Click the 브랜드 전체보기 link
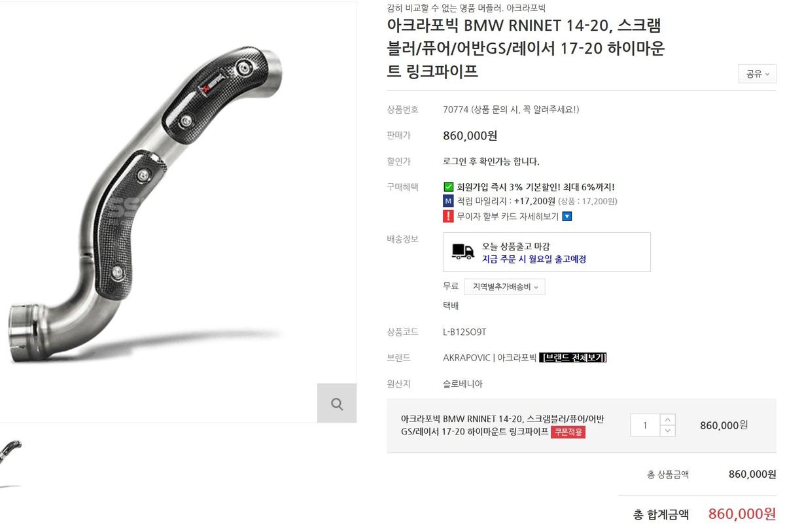The height and width of the screenshot is (532, 785). coord(573,358)
